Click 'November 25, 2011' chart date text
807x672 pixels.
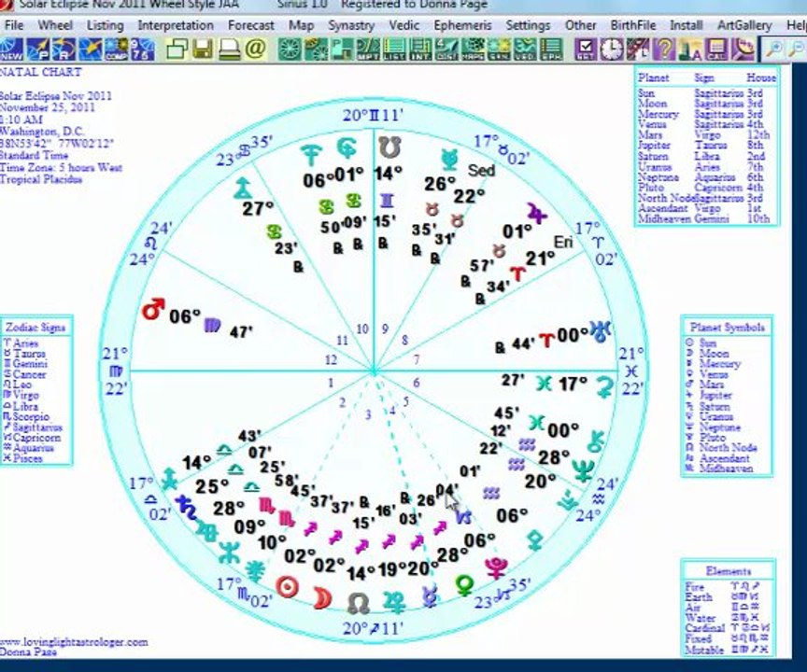click(x=48, y=107)
